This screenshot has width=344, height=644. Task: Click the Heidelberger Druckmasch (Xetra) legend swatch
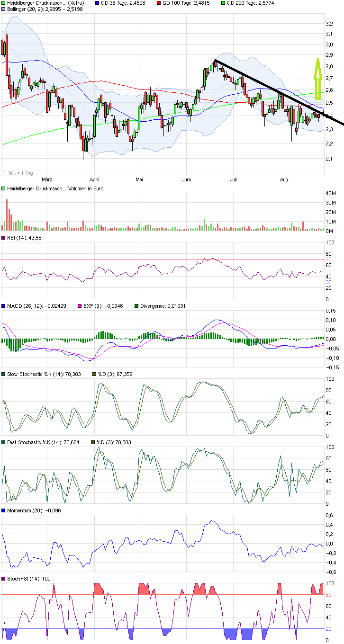click(x=4, y=3)
